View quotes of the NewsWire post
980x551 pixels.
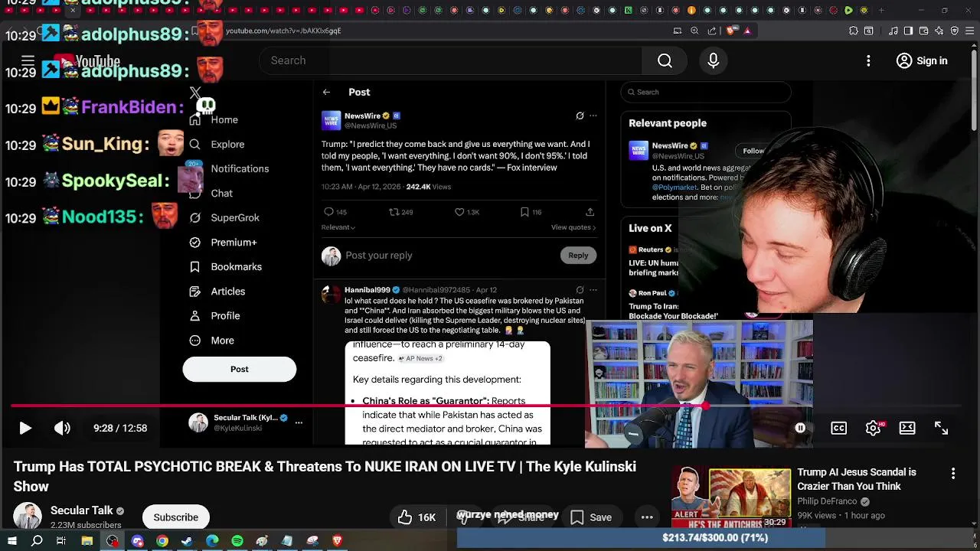573,227
